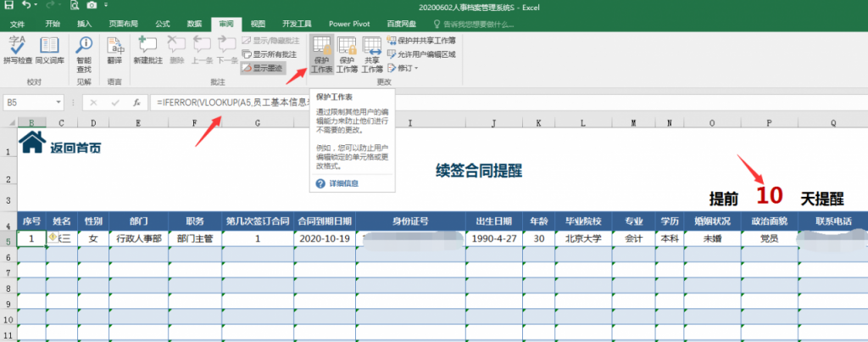The height and width of the screenshot is (342, 868).
Task: Switch to the 视图 ribbon tab
Action: (x=258, y=25)
